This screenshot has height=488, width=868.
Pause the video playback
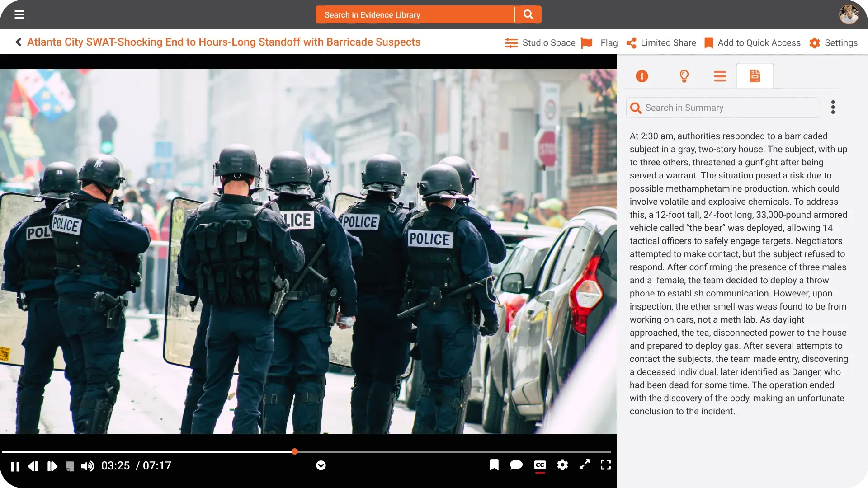tap(15, 466)
